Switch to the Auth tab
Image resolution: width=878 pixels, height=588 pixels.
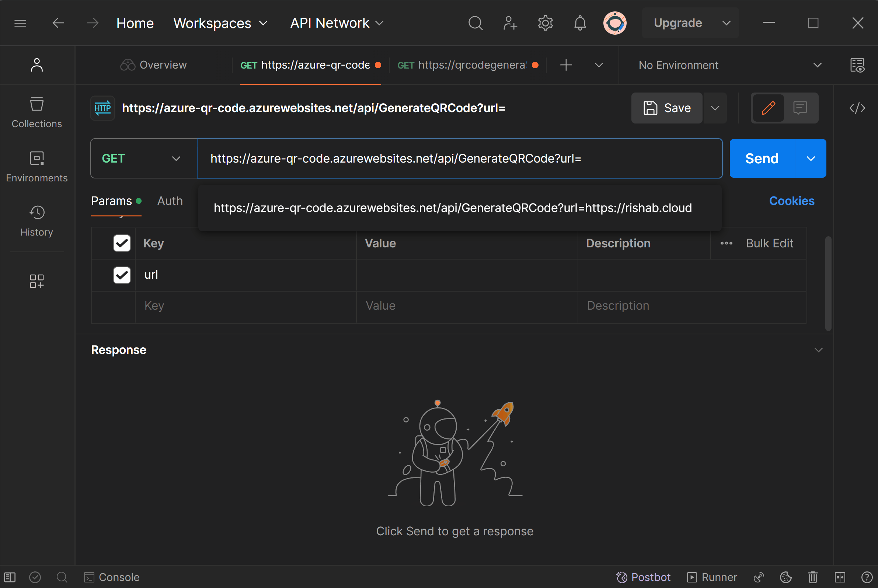coord(170,201)
